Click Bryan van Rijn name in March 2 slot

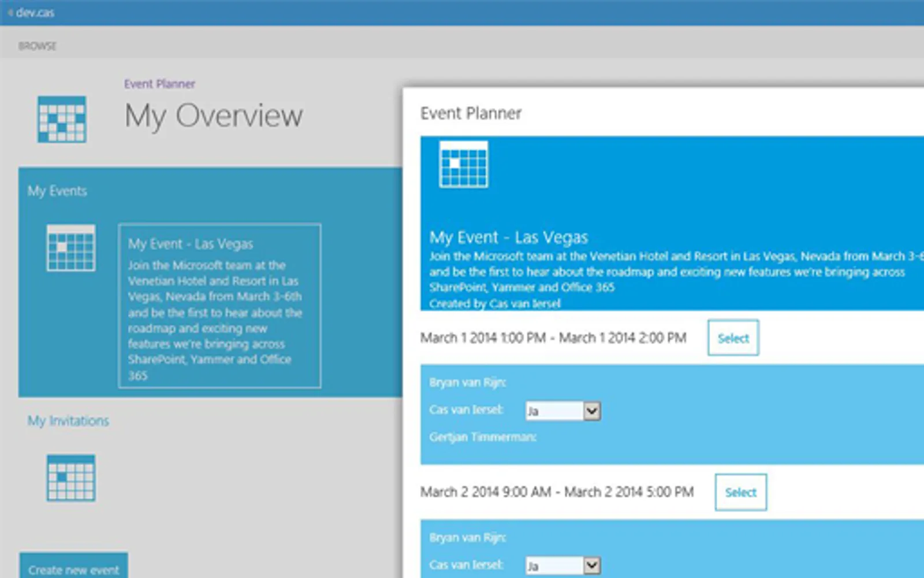coord(468,538)
